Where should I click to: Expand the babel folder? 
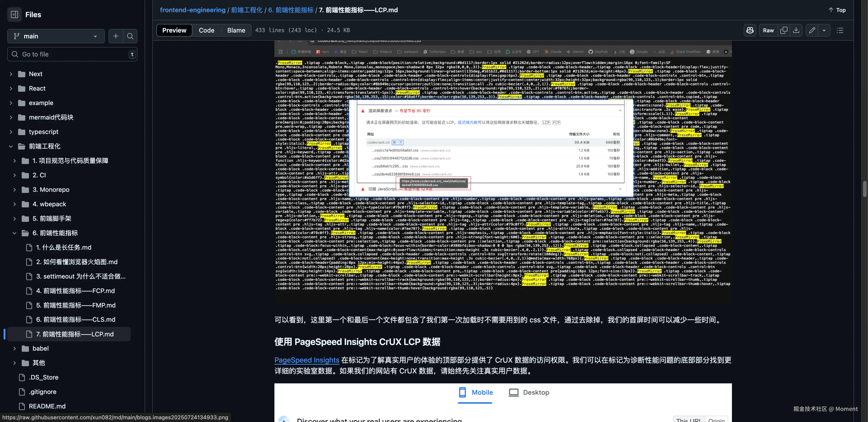[x=14, y=349]
